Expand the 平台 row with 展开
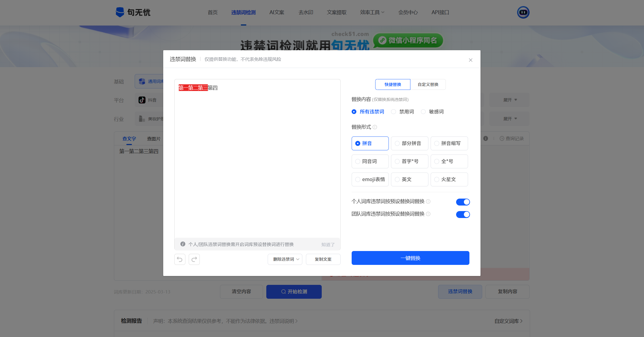The image size is (644, 337). [509, 100]
